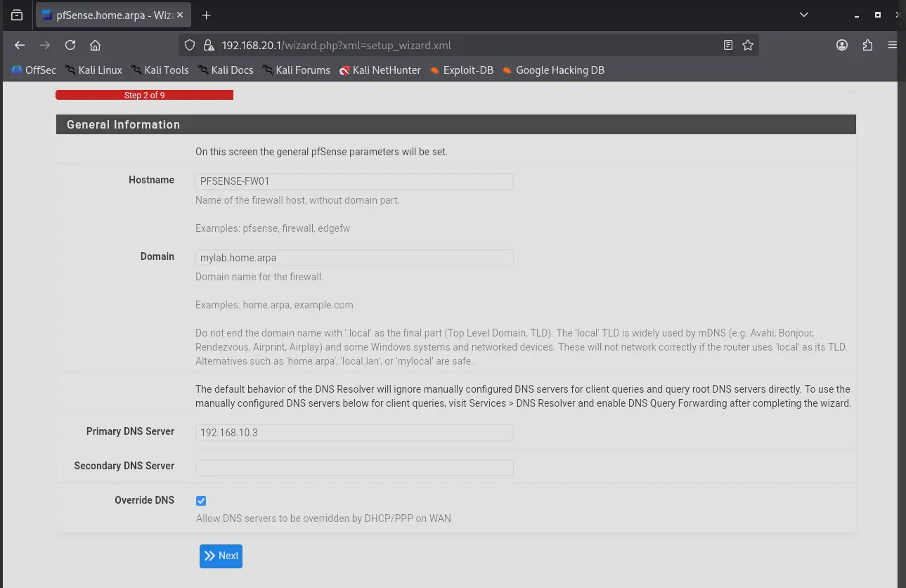Go back to the previous page
This screenshot has height=588, width=906.
click(x=20, y=45)
